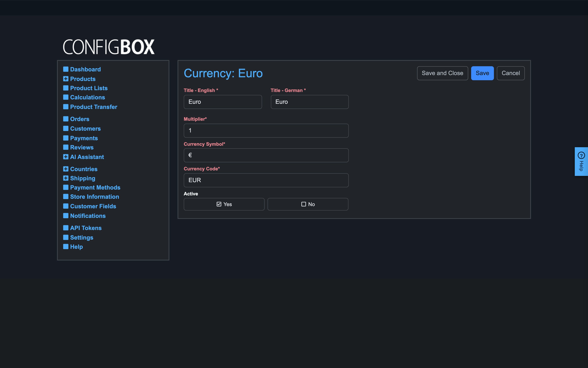Open the Help link in the sidebar

tap(77, 247)
